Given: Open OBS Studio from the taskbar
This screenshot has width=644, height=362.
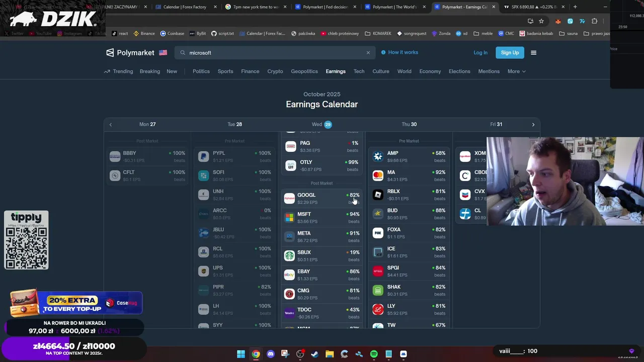Looking at the screenshot, I should pyautogui.click(x=300, y=354).
